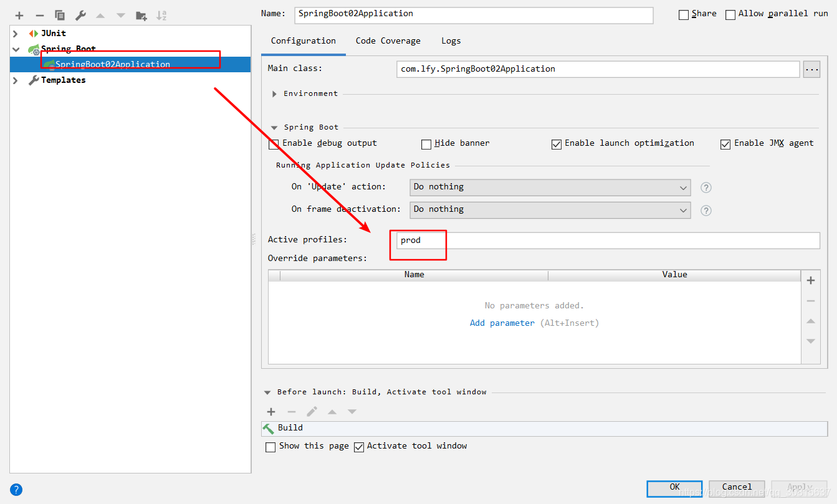Disable Enable launch optimization checkbox
The height and width of the screenshot is (504, 837).
(x=557, y=144)
